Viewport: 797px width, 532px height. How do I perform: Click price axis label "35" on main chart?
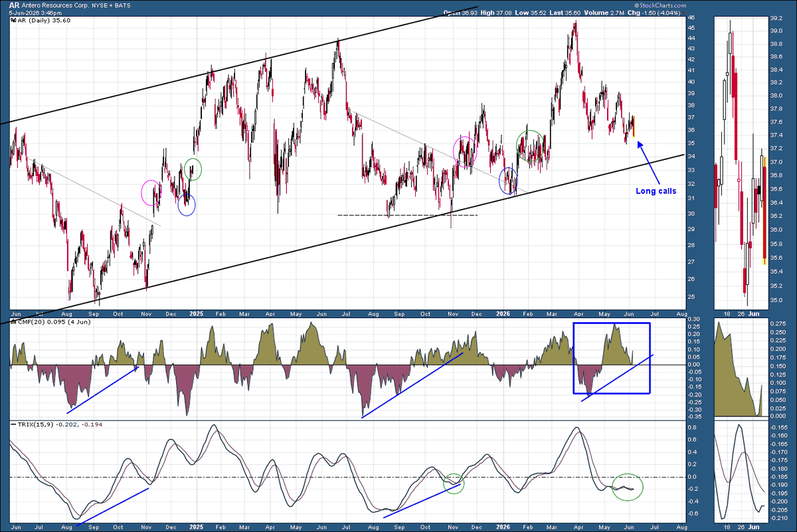[692, 143]
